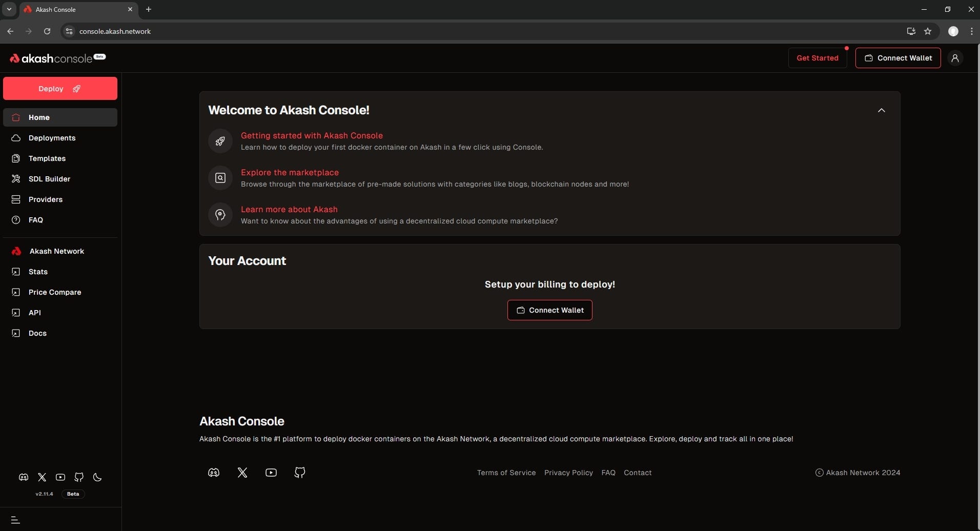980x531 pixels.
Task: Click the Beta badge near version number
Action: pos(73,494)
